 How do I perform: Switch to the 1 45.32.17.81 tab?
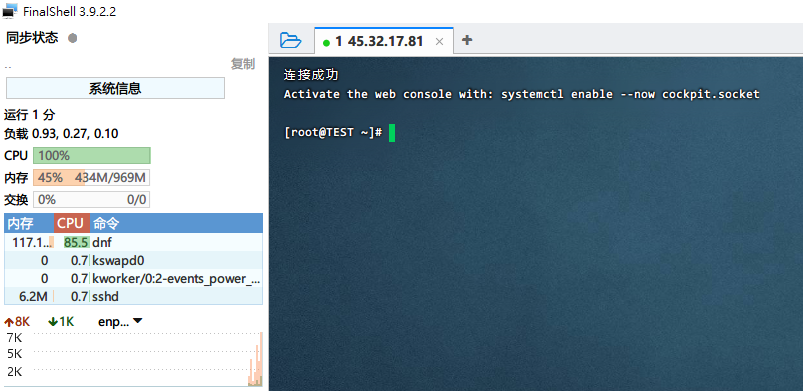384,41
